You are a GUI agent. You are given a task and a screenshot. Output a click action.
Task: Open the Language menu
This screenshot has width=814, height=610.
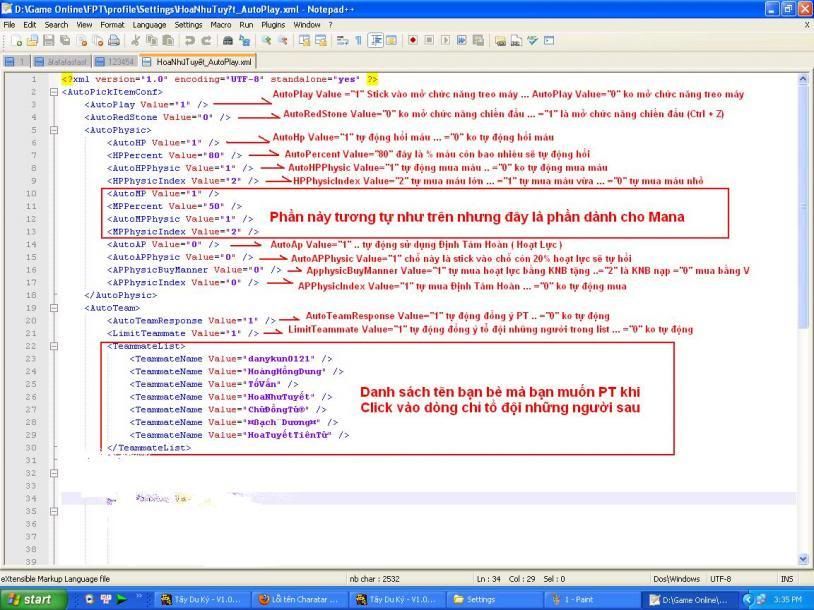click(149, 24)
